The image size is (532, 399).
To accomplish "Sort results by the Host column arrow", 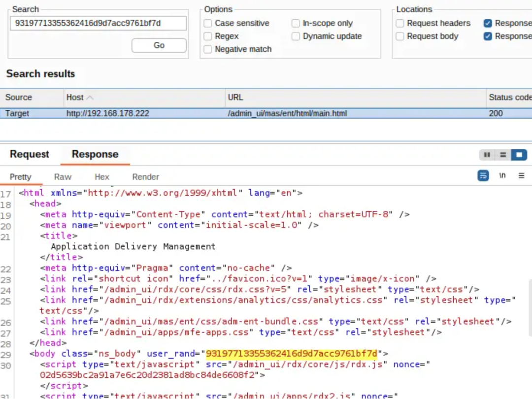I will click(x=90, y=98).
